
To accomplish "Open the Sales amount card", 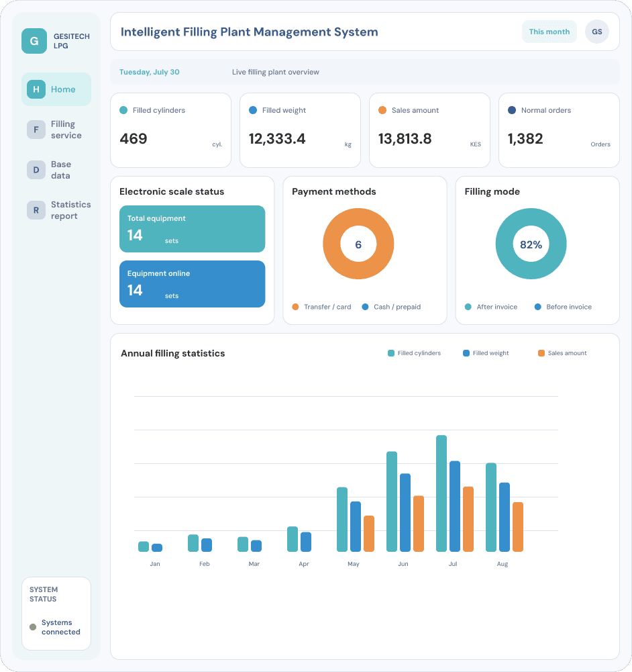I will (x=429, y=130).
